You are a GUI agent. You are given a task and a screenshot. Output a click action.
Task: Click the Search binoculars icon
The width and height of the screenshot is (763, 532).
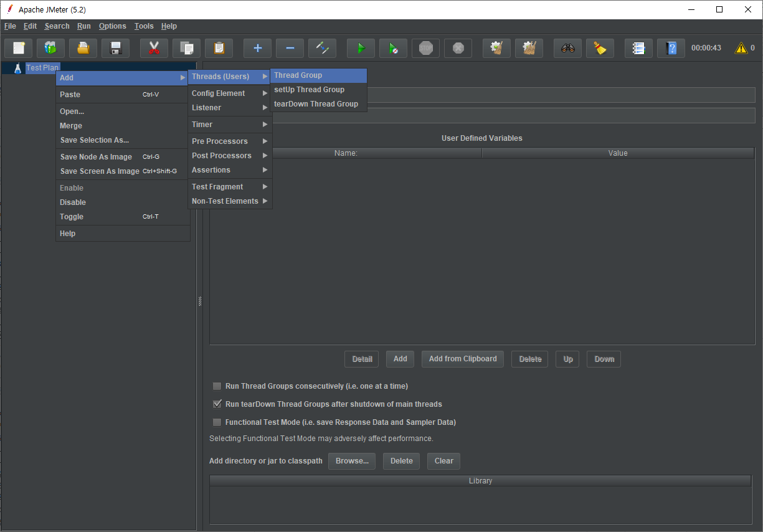click(568, 48)
